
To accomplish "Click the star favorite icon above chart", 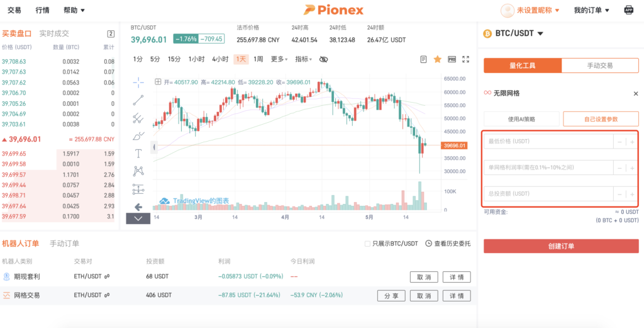I will coord(437,59).
